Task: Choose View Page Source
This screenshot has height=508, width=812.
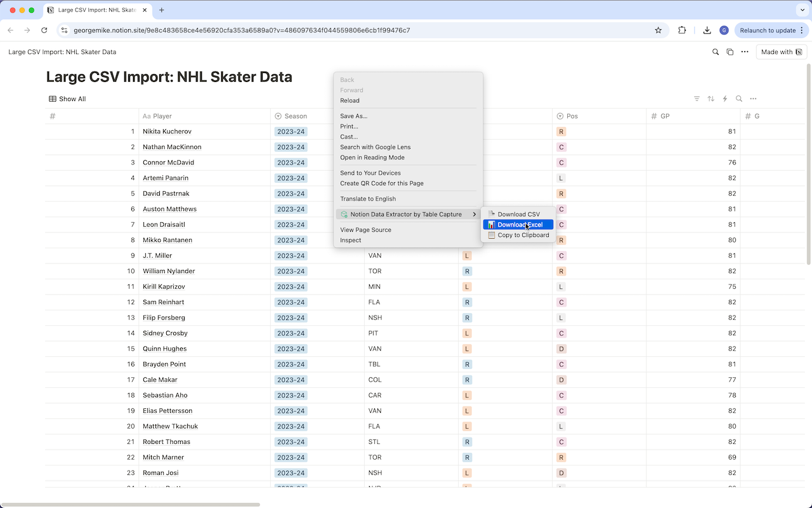Action: click(365, 230)
